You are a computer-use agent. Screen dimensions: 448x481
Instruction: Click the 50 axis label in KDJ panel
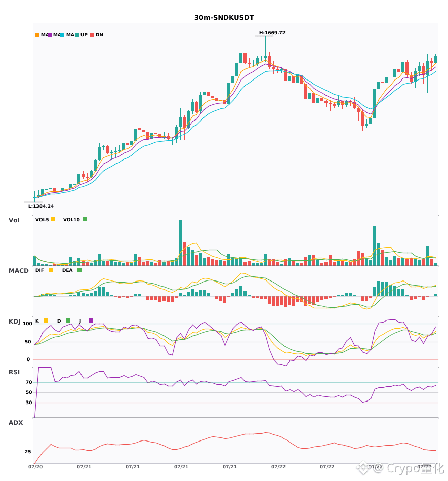[x=28, y=342]
